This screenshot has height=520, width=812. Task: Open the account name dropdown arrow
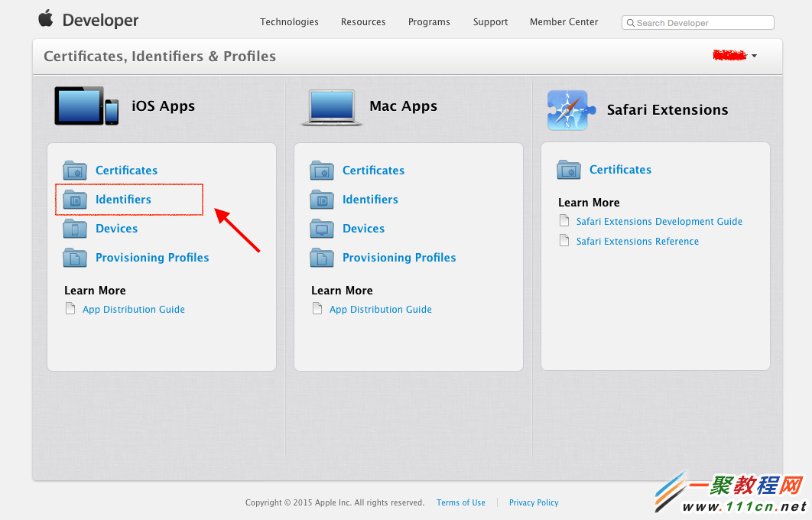754,55
